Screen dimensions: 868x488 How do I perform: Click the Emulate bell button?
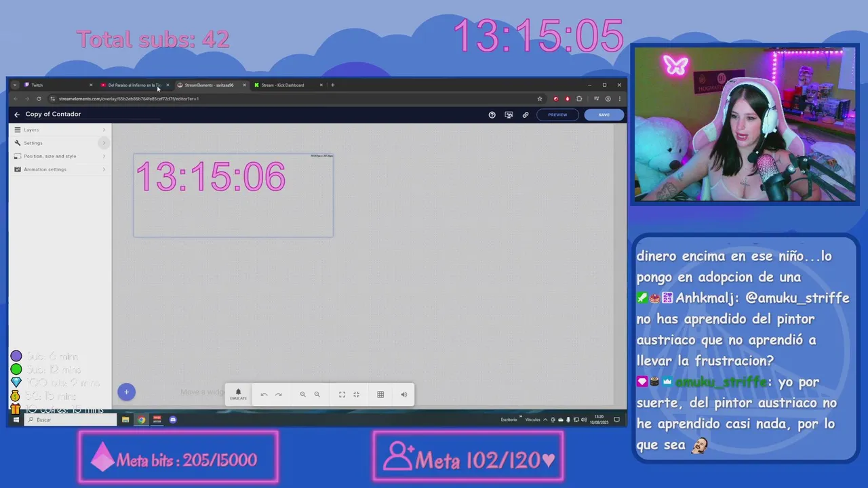238,394
